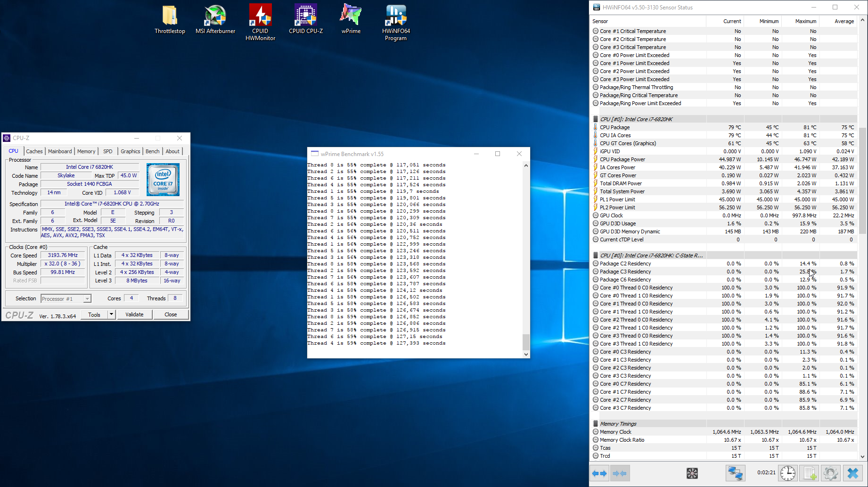
Task: Click Validate button in CPU-Z
Action: [x=134, y=314]
